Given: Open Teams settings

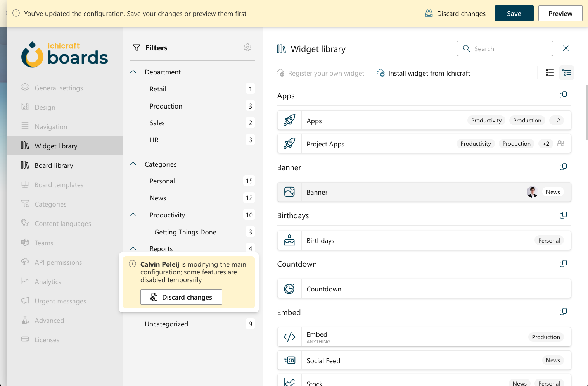Looking at the screenshot, I should (x=65, y=243).
